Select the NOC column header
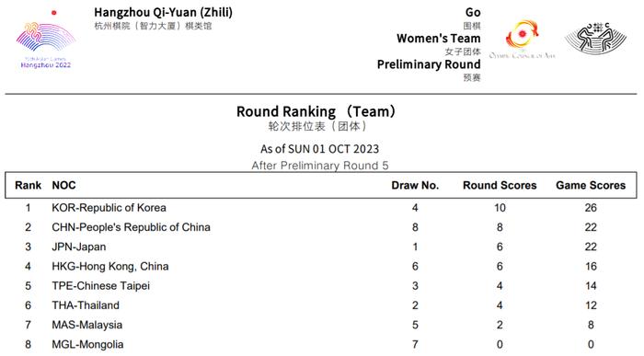Image resolution: width=644 pixels, height=356 pixels. [x=63, y=185]
